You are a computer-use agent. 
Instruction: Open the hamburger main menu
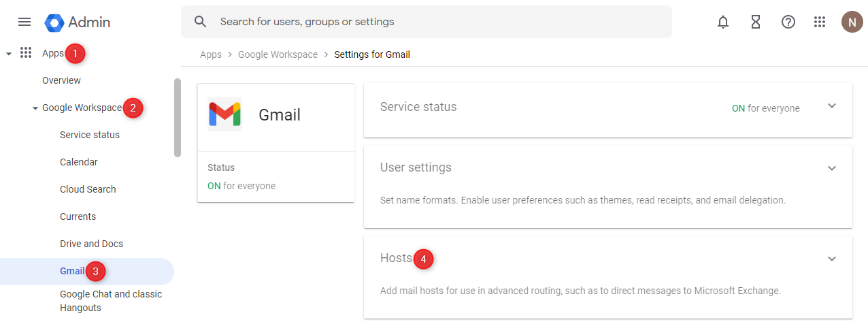point(24,22)
